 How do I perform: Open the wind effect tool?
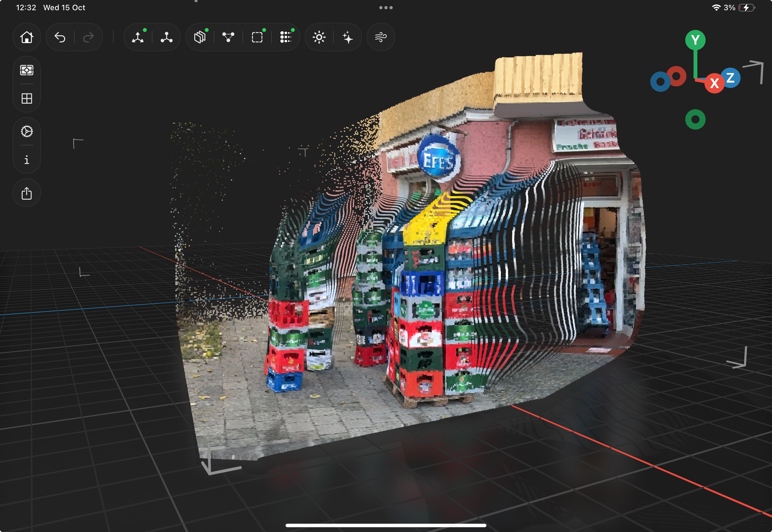[381, 37]
